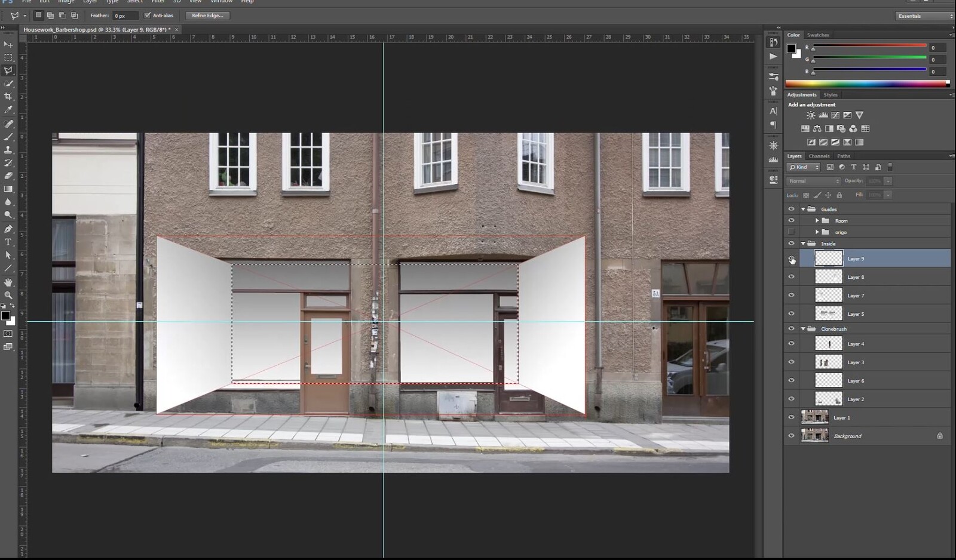Switch to the Paths tab

[x=844, y=156]
